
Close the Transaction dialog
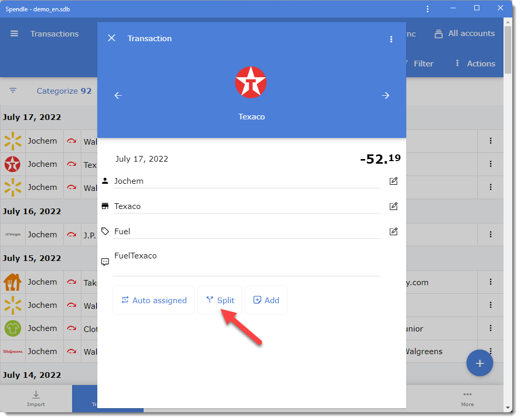[112, 38]
